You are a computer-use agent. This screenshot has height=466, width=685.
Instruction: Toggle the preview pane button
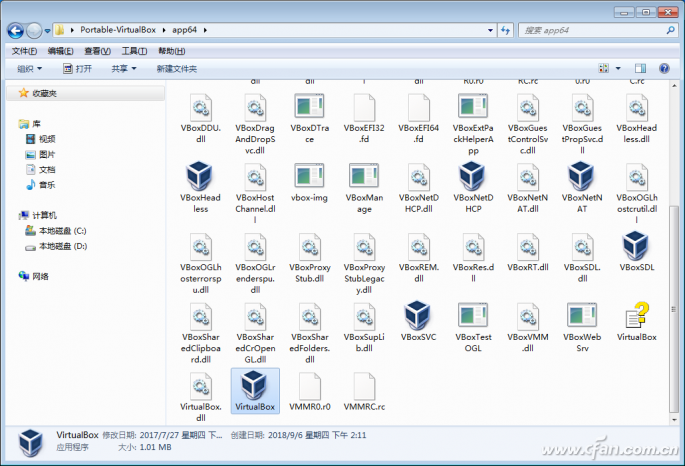[x=640, y=69]
